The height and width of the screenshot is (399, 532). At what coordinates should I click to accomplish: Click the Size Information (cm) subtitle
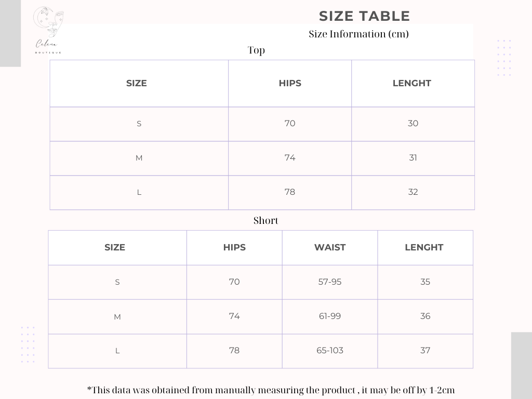click(x=358, y=34)
